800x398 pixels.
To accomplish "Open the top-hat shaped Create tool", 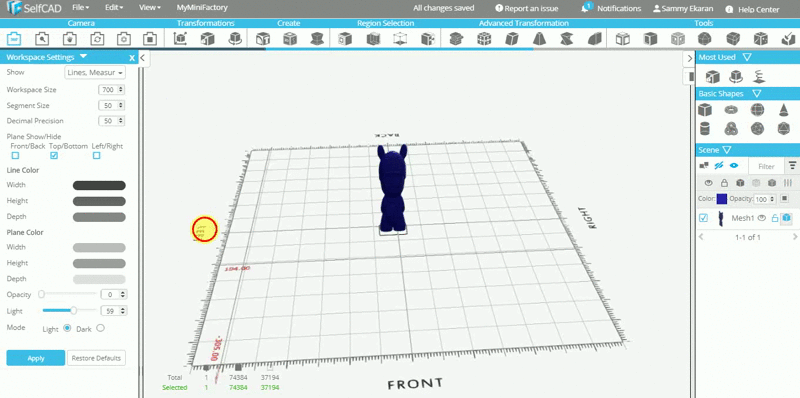I will (x=317, y=38).
